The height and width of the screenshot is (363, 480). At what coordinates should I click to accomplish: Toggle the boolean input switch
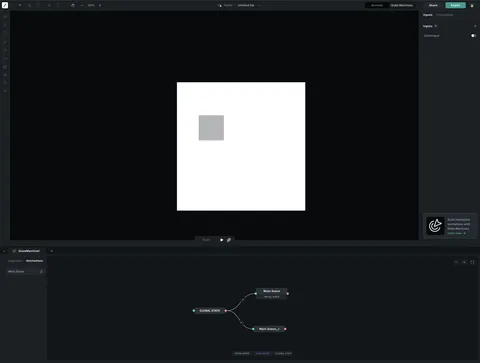tap(473, 36)
